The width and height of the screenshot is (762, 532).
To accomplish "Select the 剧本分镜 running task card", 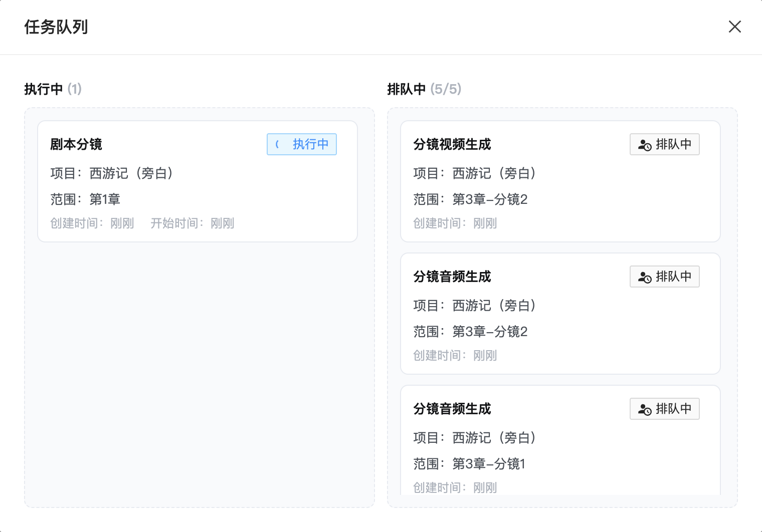I will [x=198, y=181].
